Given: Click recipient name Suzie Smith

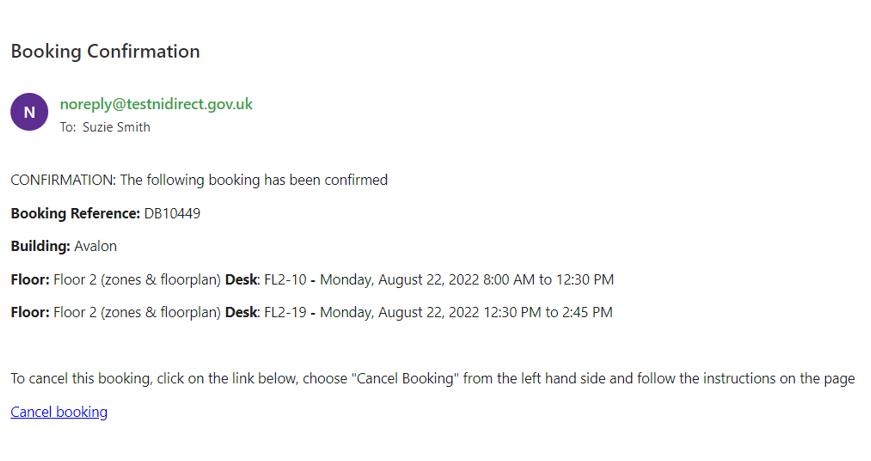Looking at the screenshot, I should pos(117,127).
